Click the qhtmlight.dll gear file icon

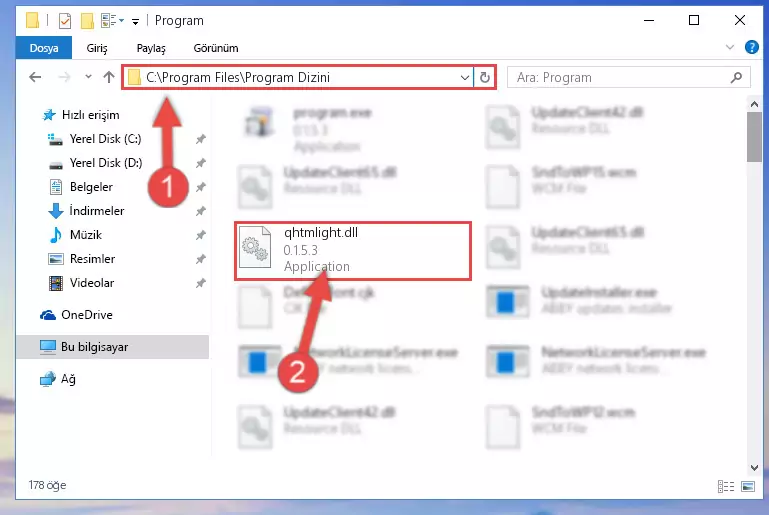coord(255,247)
